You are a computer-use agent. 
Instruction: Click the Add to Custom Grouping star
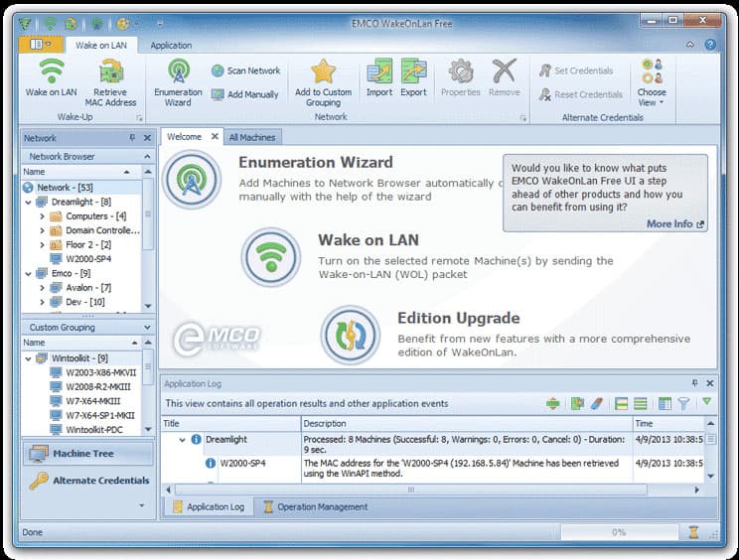point(324,82)
